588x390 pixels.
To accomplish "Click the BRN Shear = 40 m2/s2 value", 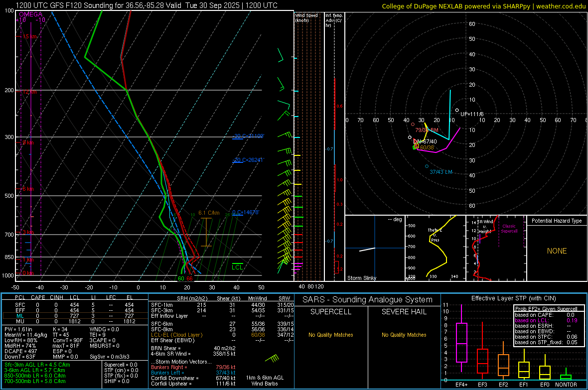I will click(x=193, y=348).
